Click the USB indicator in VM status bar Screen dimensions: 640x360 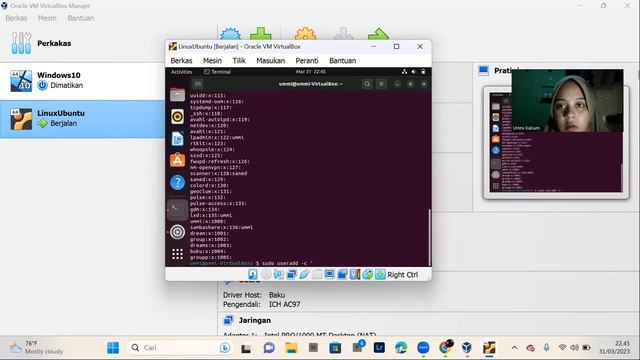(x=304, y=275)
